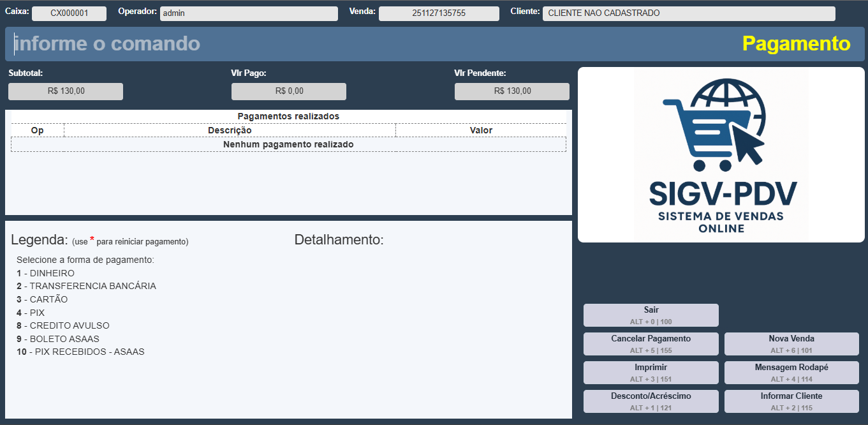Click the Venda number field
Screen dimensions: 868x425
click(x=439, y=13)
